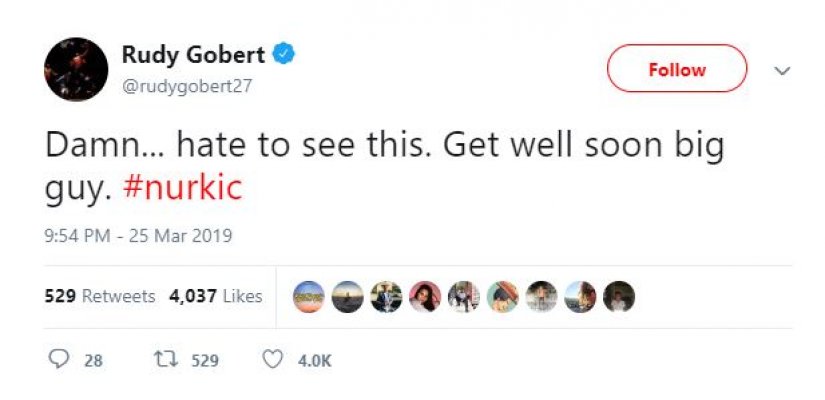The image size is (825, 400).
Task: Select the sixth liker avatar with teal background
Action: tap(503, 296)
